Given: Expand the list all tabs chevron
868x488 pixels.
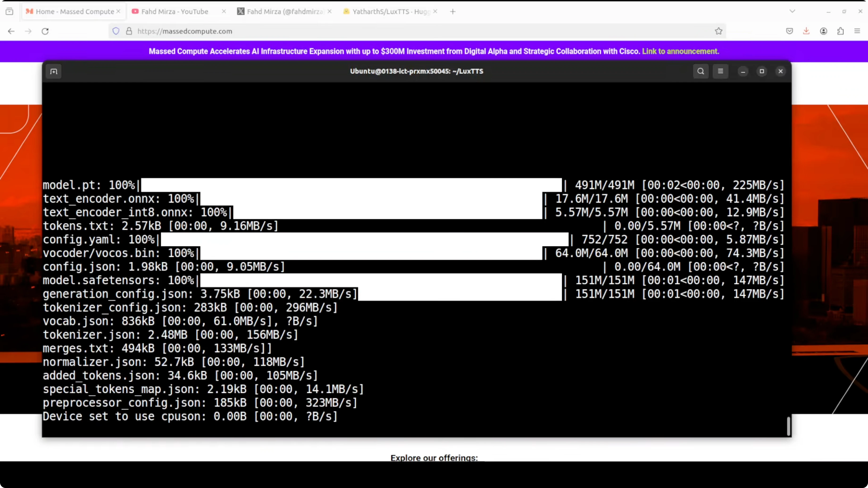Looking at the screenshot, I should click(x=792, y=12).
